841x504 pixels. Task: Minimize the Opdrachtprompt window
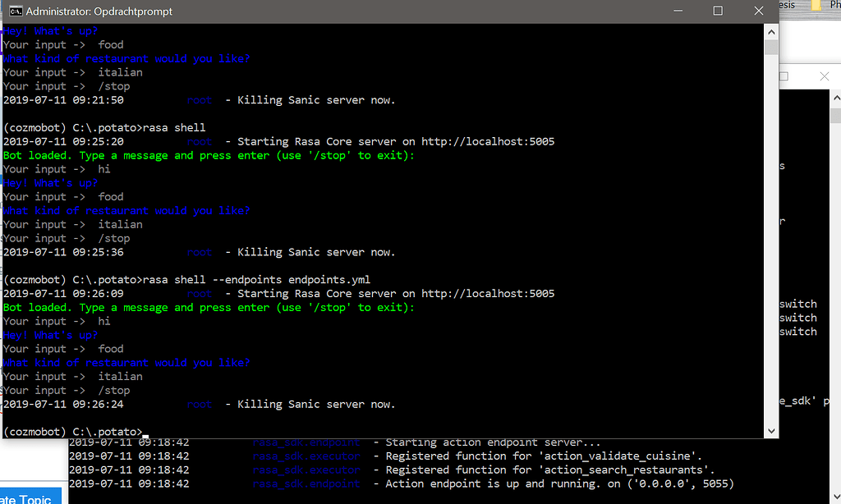pyautogui.click(x=678, y=11)
